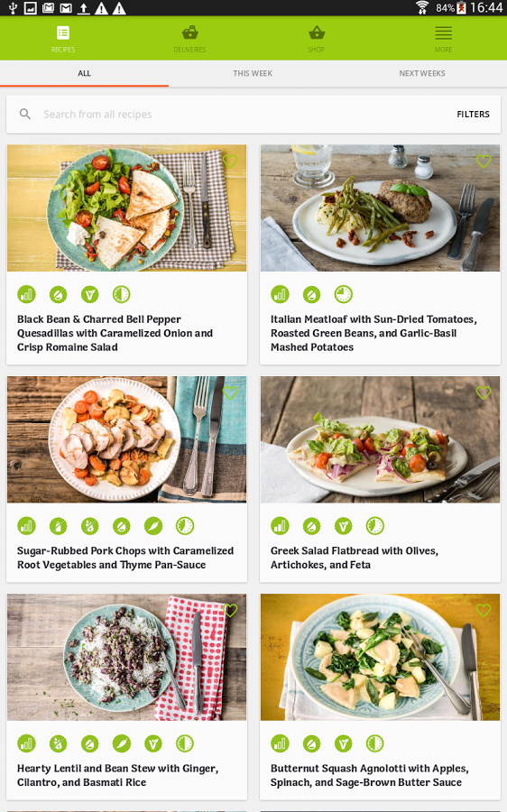Tap difficulty level icon on Greek Salad Flatbread card
The width and height of the screenshot is (507, 812).
(x=280, y=526)
